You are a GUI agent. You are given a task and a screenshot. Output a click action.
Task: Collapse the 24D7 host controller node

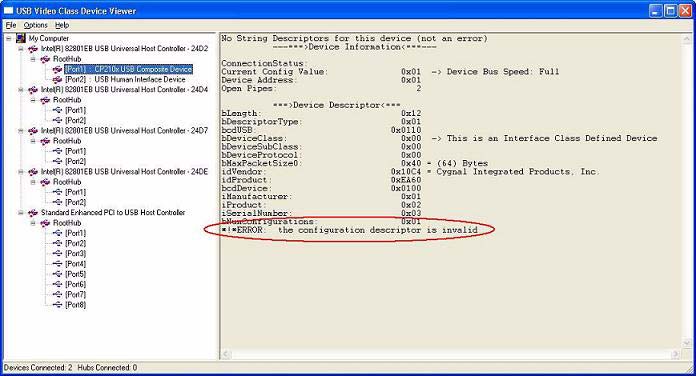pos(21,131)
